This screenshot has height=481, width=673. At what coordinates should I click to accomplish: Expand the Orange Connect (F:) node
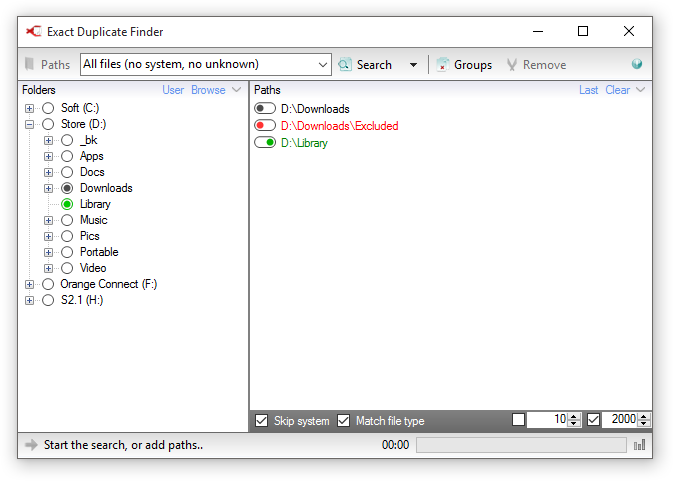click(29, 284)
